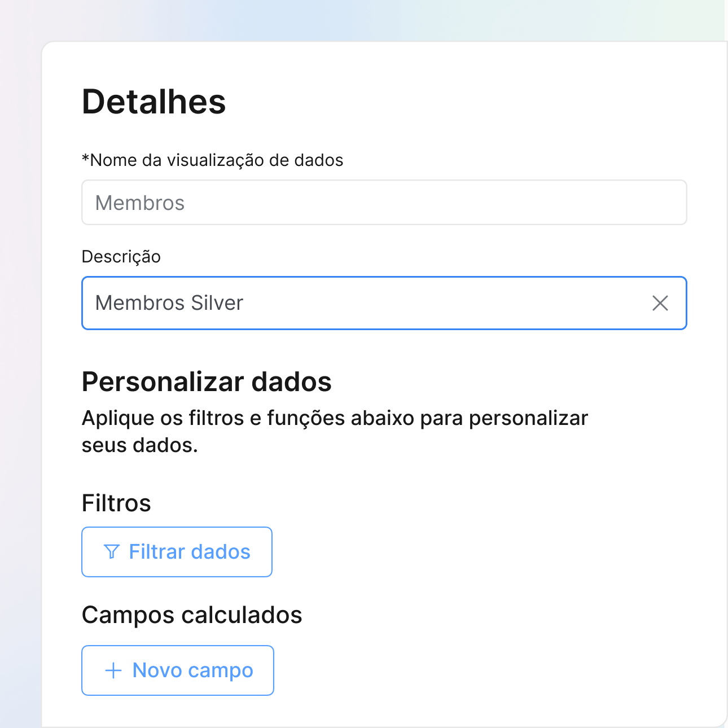Place cursor on the word Silver in Descrição

coord(217,303)
